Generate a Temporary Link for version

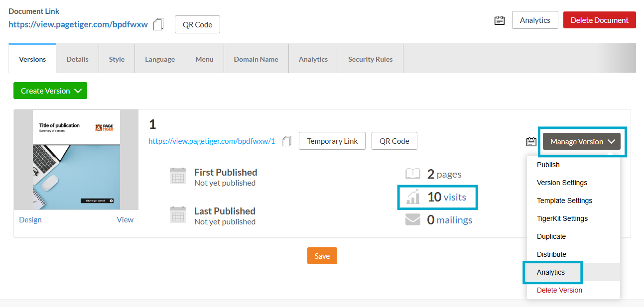pos(332,141)
